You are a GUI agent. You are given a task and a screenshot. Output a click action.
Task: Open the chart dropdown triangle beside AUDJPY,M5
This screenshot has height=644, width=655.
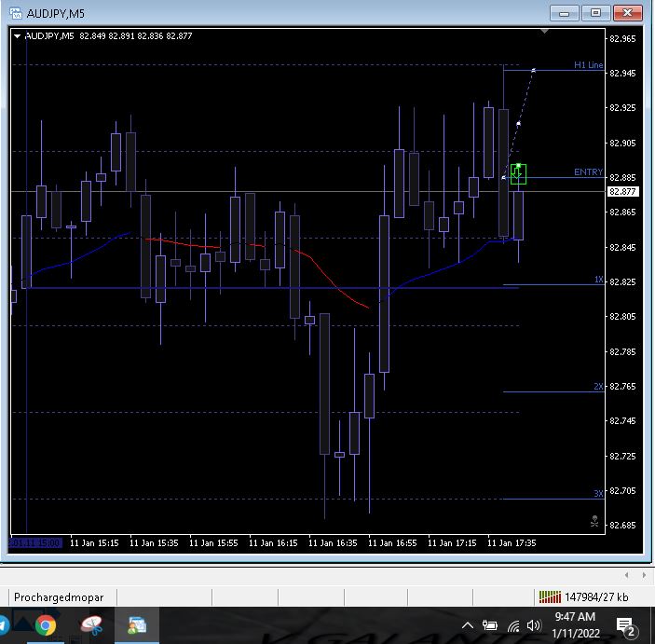coord(17,36)
